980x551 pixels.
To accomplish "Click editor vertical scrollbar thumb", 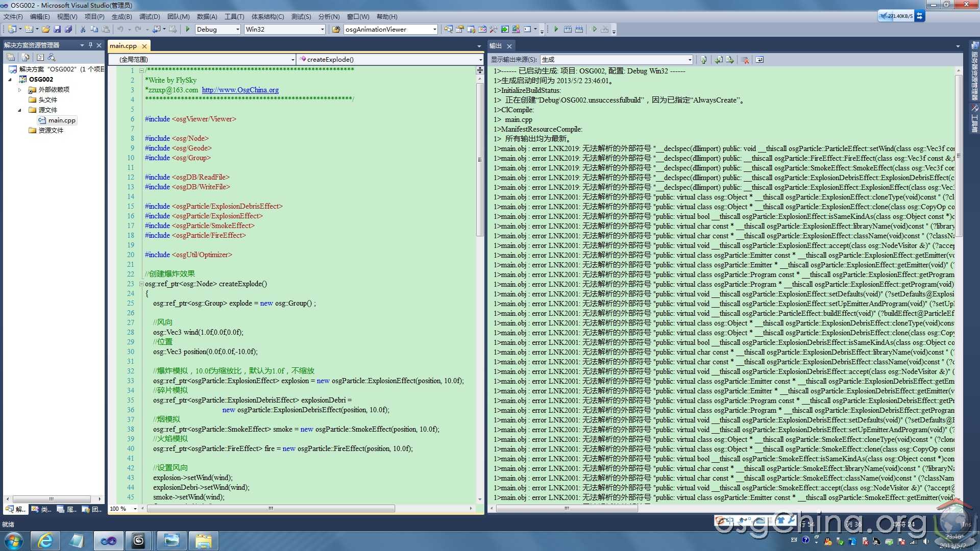I will coord(480,160).
